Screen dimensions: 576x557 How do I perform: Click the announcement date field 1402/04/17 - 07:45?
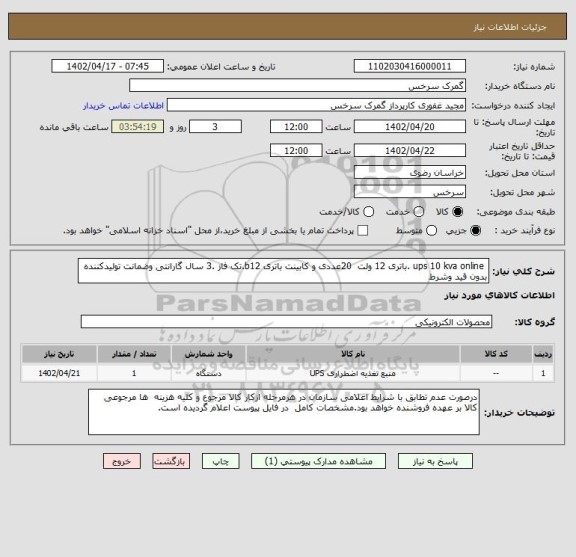108,67
